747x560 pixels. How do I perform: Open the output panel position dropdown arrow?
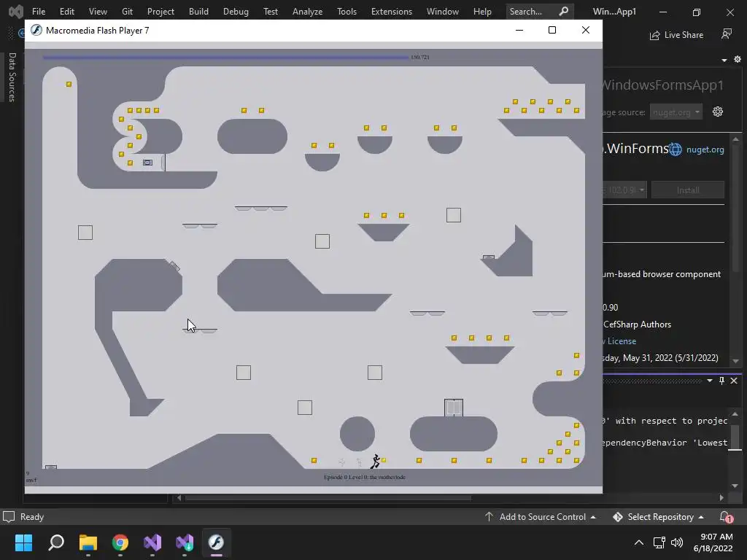pos(709,381)
